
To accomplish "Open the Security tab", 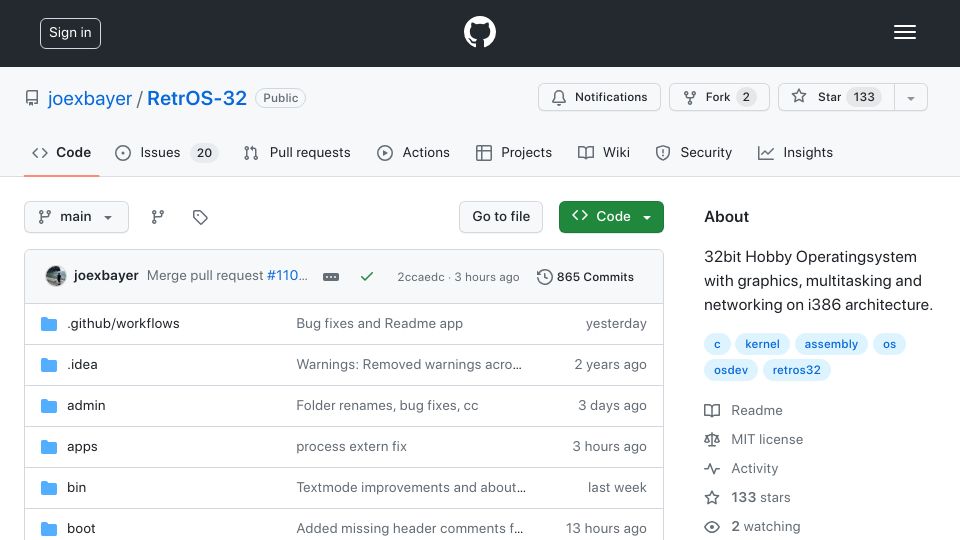I will tap(694, 152).
